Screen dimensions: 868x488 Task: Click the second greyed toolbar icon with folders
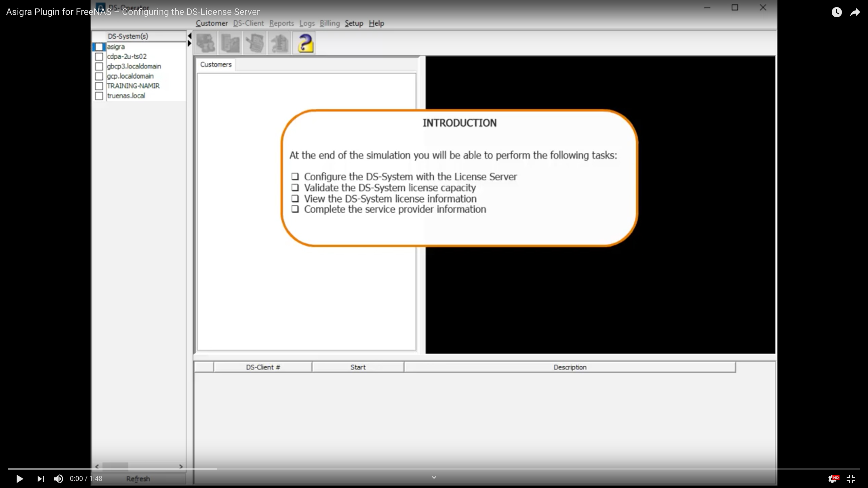230,43
